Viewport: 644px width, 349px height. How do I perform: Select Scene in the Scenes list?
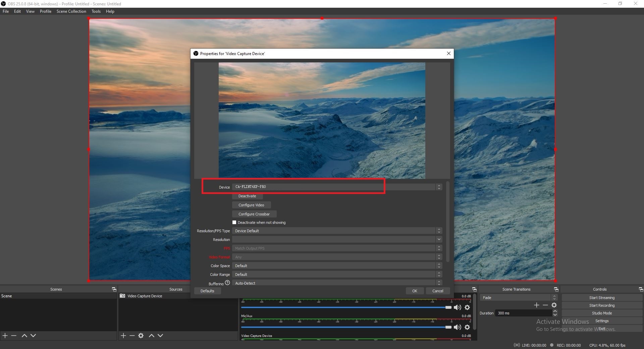(58, 296)
